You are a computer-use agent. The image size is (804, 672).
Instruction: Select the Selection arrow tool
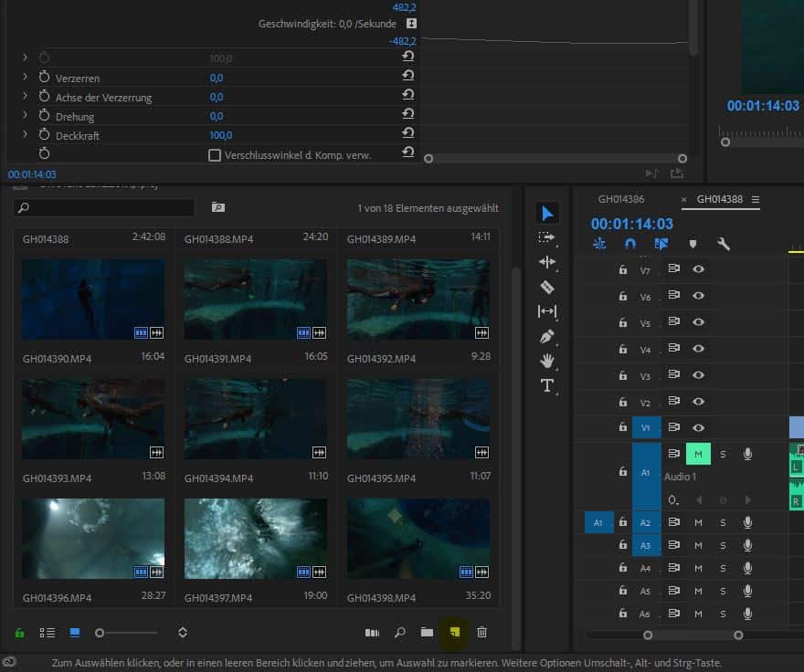(x=547, y=214)
